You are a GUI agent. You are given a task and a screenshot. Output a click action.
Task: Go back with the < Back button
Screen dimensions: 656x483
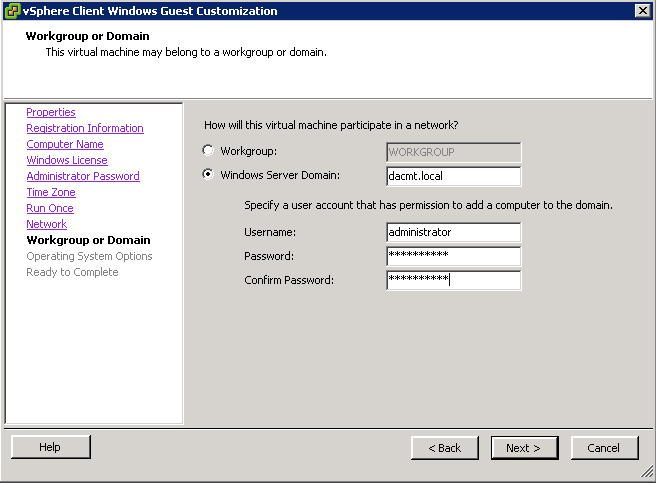point(444,448)
